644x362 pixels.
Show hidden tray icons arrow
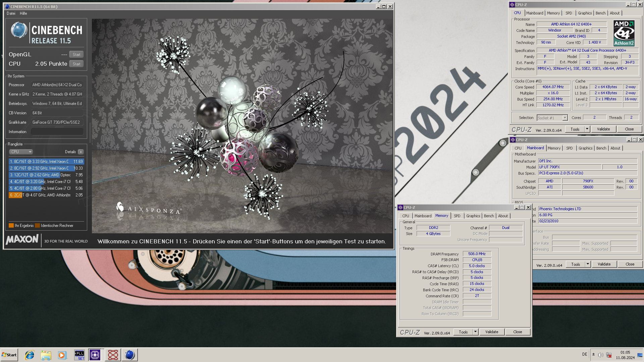[x=593, y=355]
